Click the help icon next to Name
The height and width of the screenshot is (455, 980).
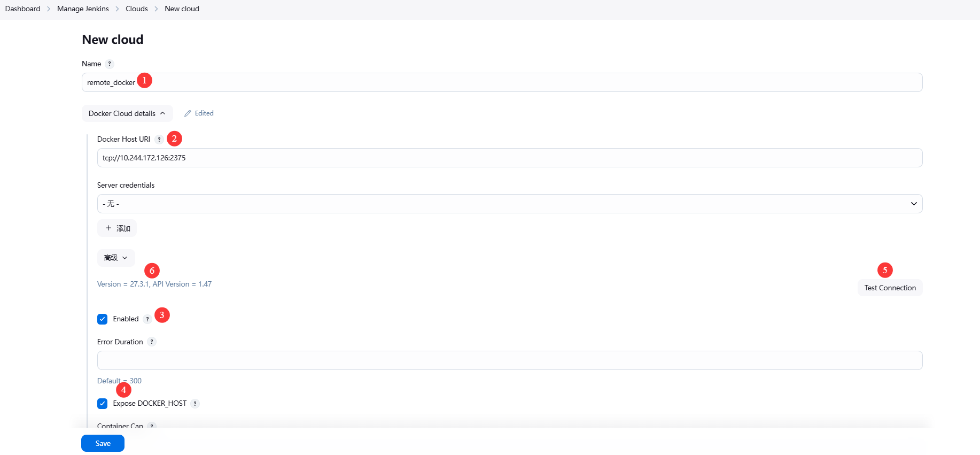pyautogui.click(x=110, y=64)
